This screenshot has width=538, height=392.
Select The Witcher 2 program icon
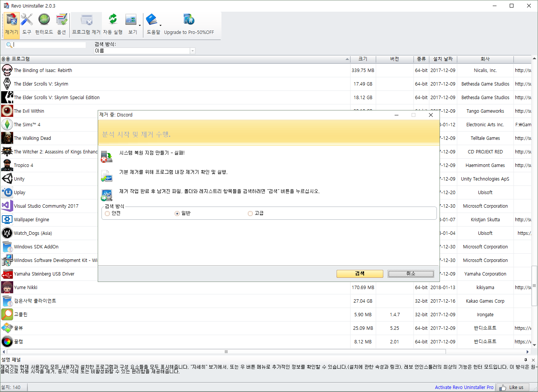7,152
